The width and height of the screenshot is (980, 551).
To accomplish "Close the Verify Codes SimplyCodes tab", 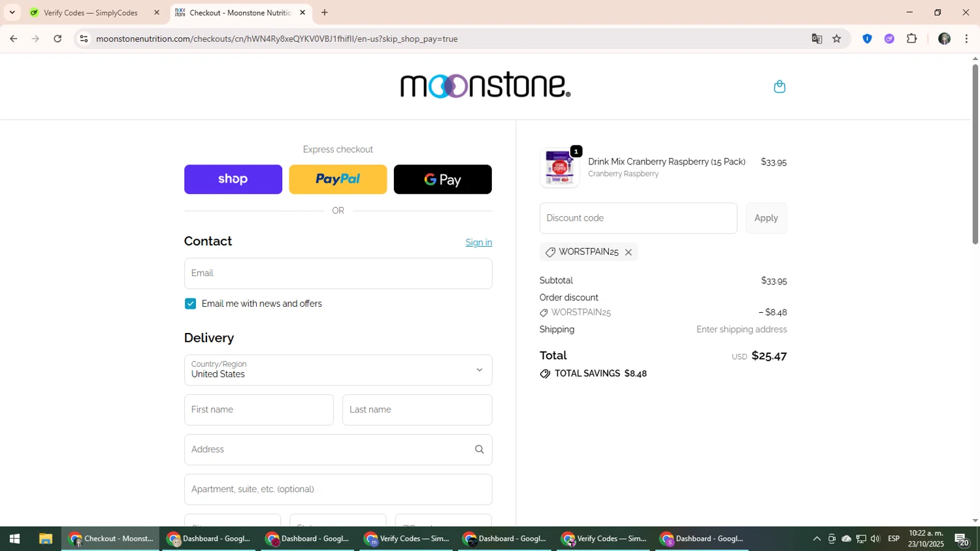I will (156, 12).
